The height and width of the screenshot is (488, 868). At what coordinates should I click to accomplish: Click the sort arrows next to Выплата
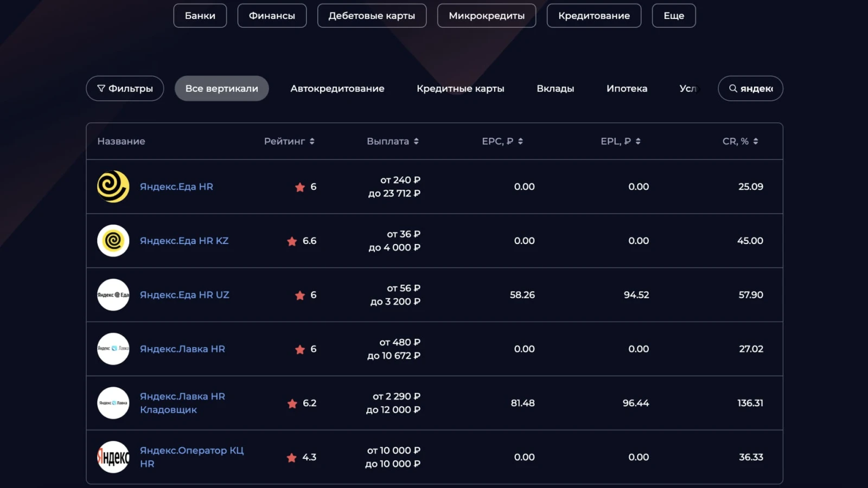416,141
